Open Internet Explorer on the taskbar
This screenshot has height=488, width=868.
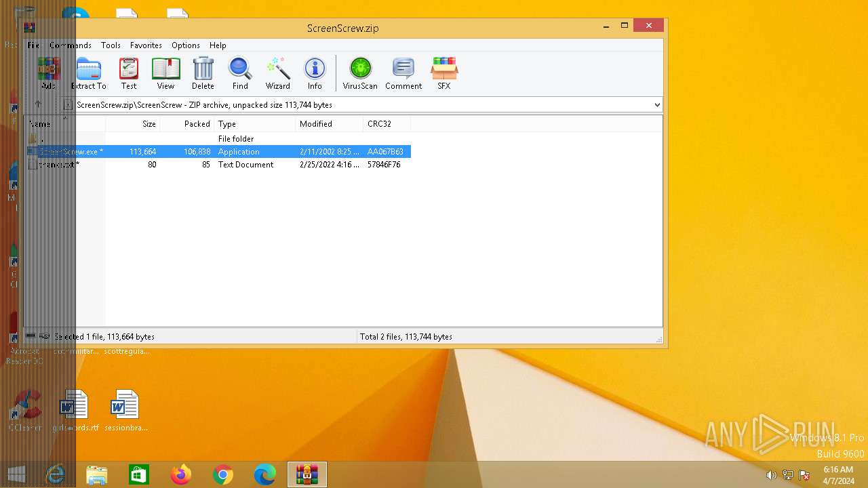tap(56, 475)
